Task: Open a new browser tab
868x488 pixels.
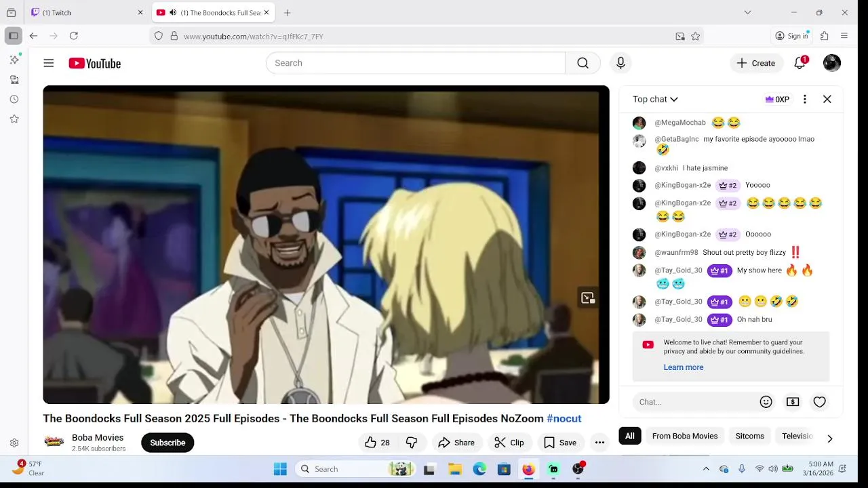Action: (x=288, y=12)
